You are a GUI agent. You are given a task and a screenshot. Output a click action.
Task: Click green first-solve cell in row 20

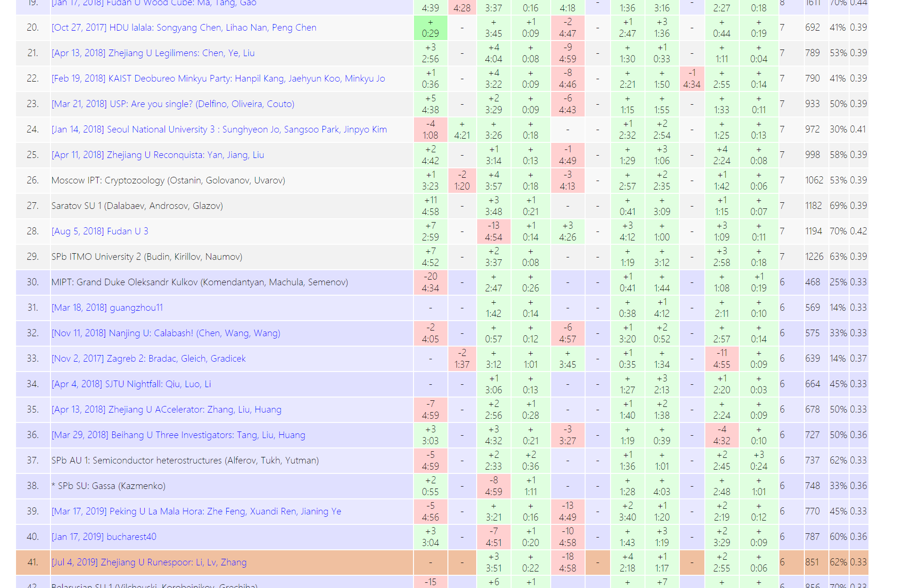[x=430, y=28]
